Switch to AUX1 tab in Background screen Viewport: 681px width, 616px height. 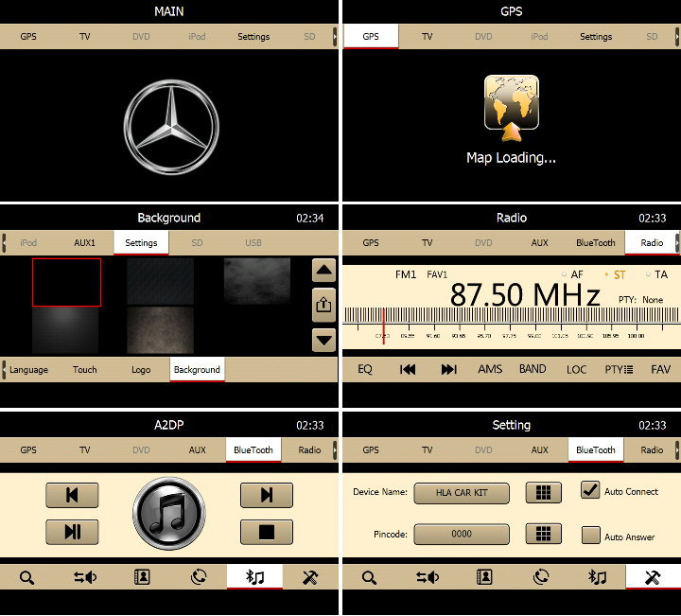[85, 243]
